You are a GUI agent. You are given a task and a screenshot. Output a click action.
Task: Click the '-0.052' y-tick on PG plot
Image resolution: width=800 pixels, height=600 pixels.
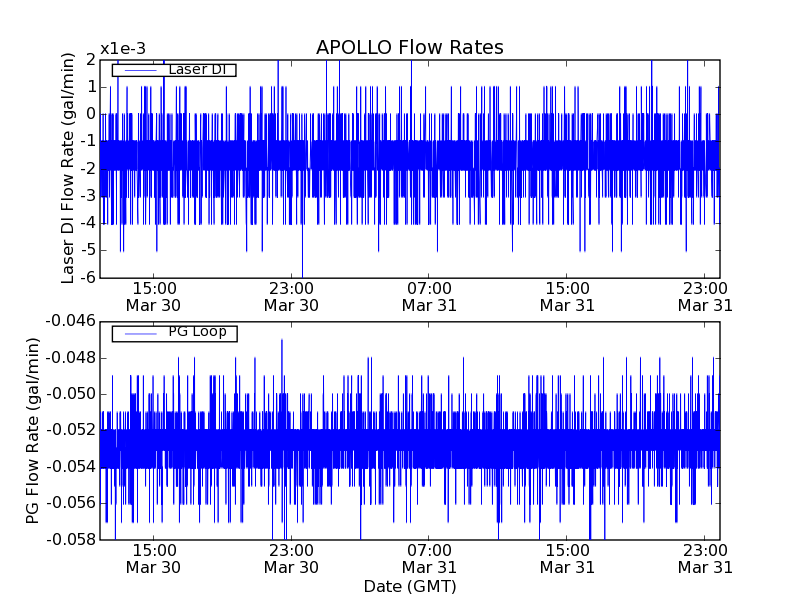[71, 430]
